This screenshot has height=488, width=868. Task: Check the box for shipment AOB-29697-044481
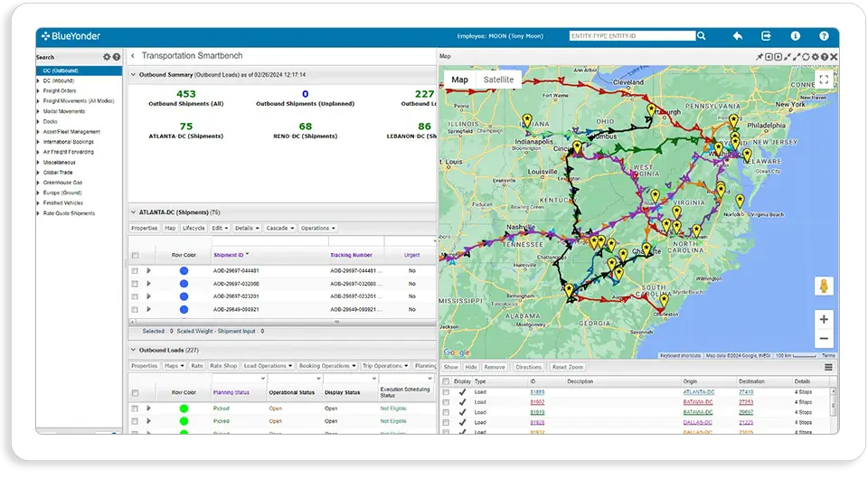pos(135,270)
